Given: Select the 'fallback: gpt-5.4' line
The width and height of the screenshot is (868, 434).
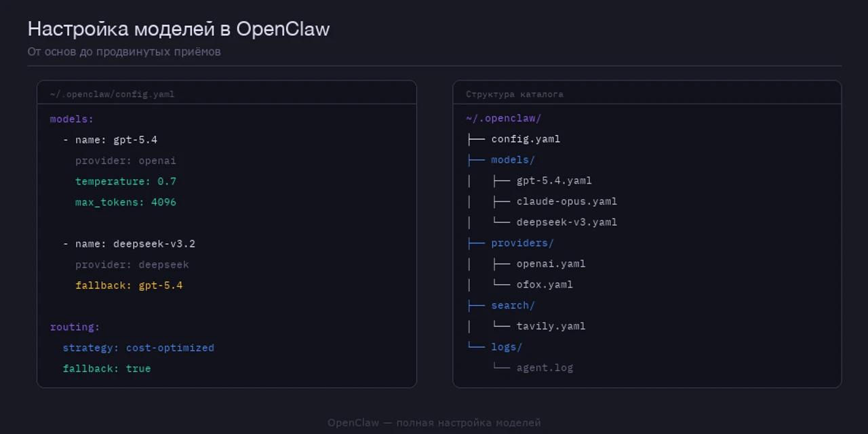Looking at the screenshot, I should coord(129,285).
